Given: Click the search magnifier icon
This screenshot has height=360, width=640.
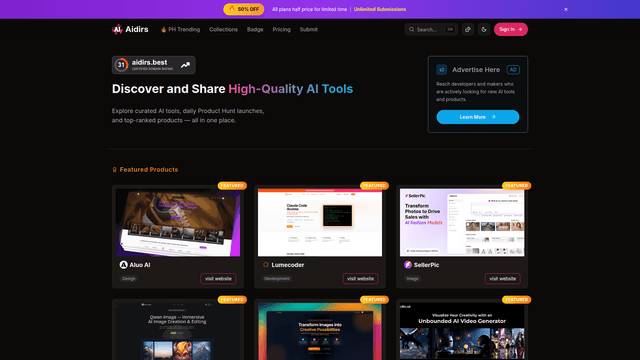Looking at the screenshot, I should (x=411, y=29).
